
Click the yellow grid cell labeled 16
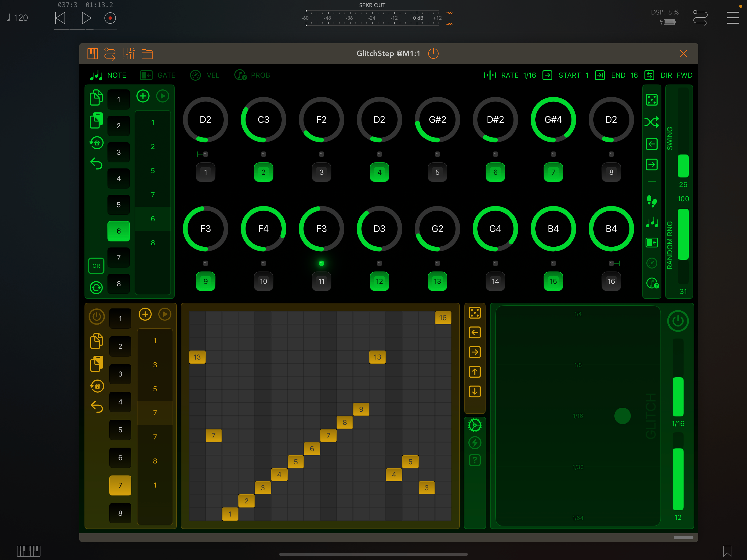click(443, 317)
